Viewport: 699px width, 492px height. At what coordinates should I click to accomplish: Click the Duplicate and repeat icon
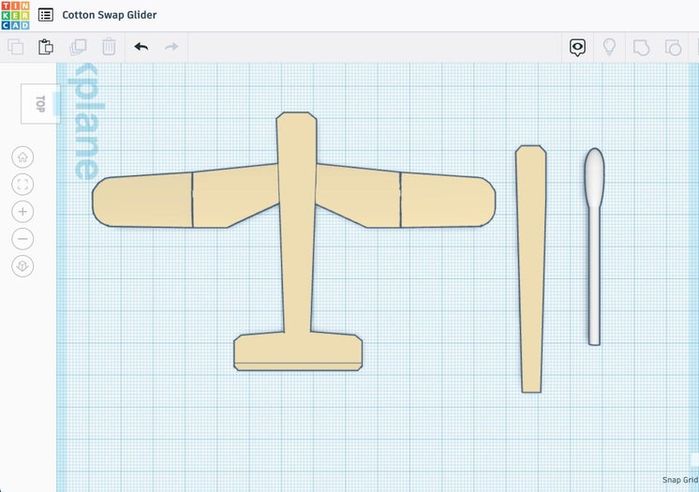point(78,47)
